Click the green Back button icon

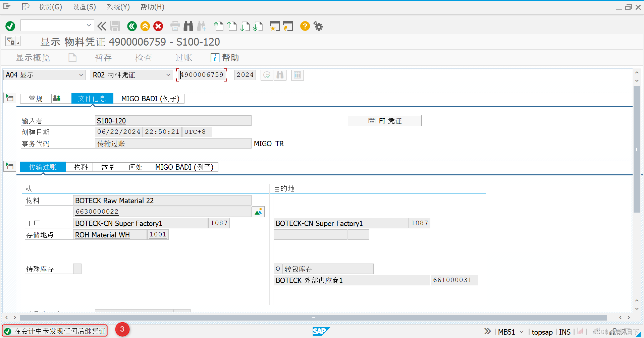coord(132,26)
